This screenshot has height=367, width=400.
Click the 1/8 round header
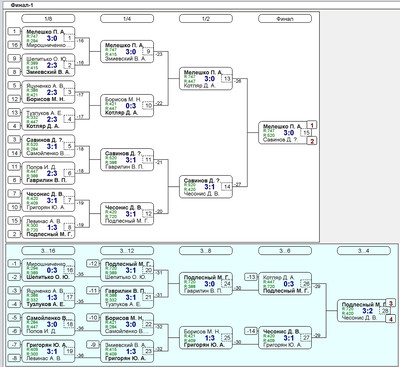point(48,19)
